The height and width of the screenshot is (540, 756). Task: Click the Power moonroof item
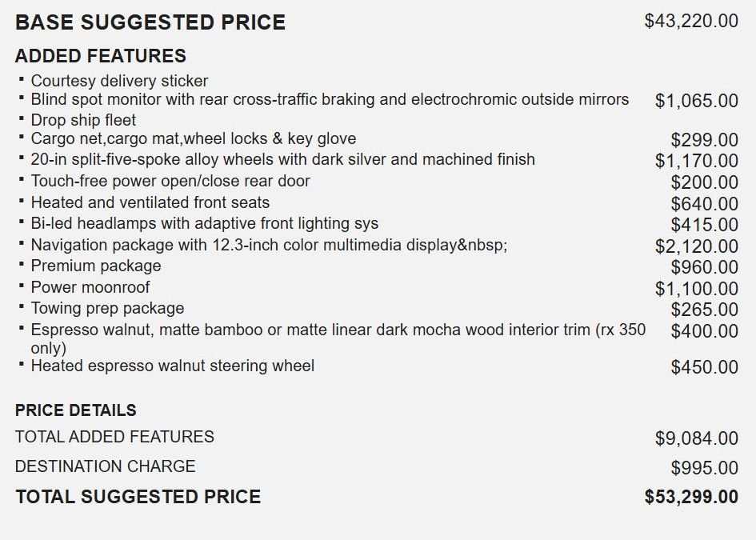(90, 287)
